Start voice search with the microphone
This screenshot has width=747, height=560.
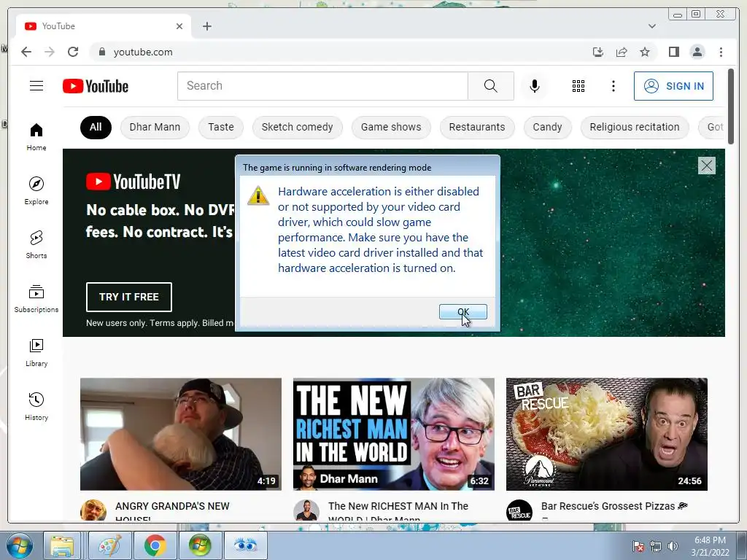click(x=535, y=86)
